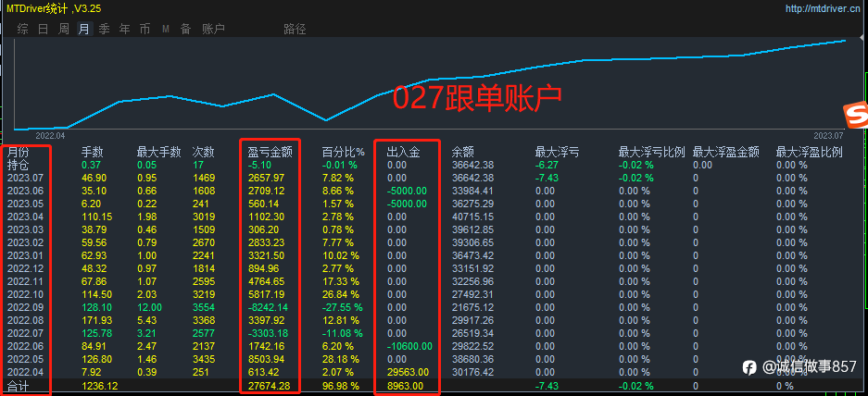Select the 2022.09 month row
The height and width of the screenshot is (396, 868).
tap(23, 307)
